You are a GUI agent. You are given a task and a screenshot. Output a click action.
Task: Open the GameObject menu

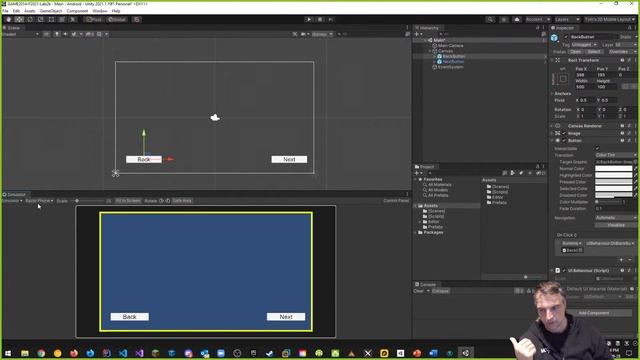(x=51, y=11)
